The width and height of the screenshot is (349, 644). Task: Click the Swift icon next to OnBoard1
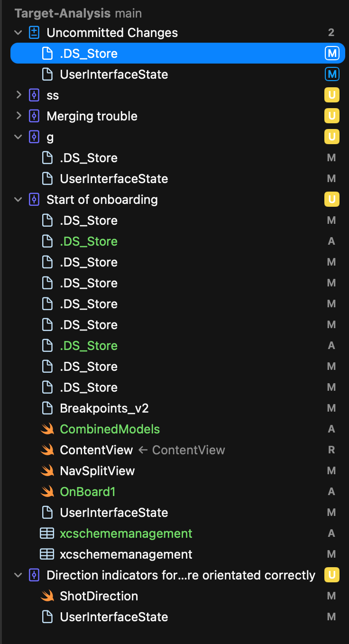(47, 492)
